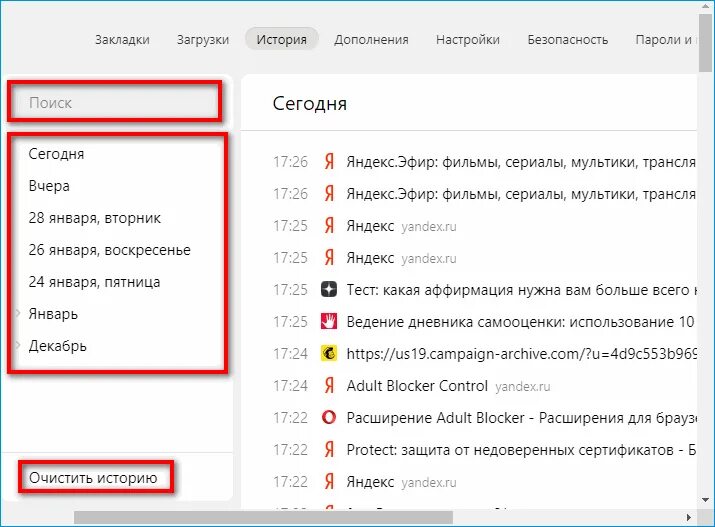Viewport: 715px width, 527px height.
Task: Click Yandex icon of first 17:25 Яндекс entry
Action: pos(329,226)
